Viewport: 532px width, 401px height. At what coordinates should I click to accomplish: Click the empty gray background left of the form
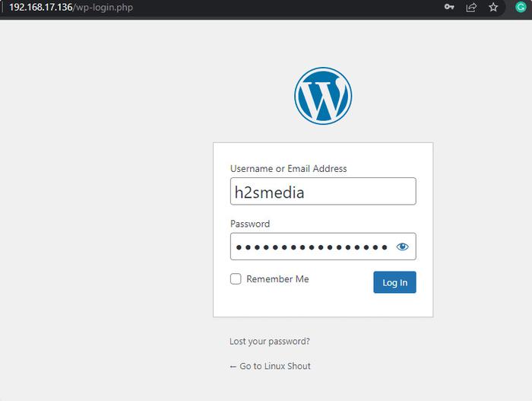[x=106, y=228]
